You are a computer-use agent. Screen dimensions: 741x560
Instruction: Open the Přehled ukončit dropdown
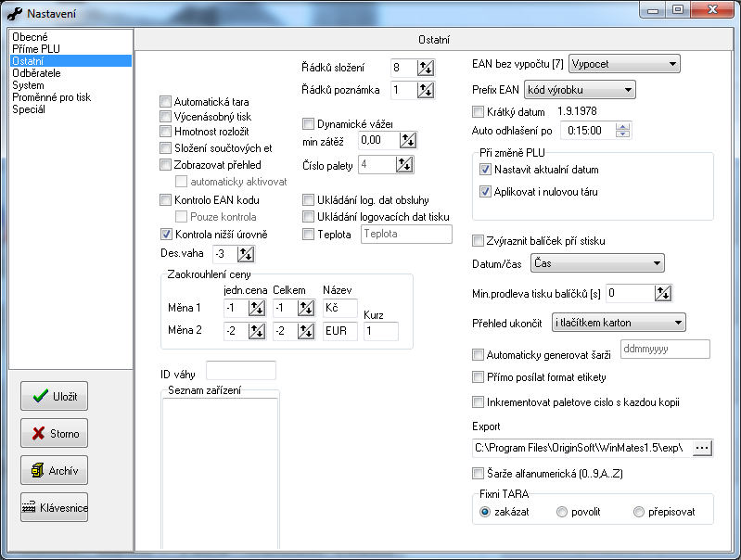pos(616,323)
